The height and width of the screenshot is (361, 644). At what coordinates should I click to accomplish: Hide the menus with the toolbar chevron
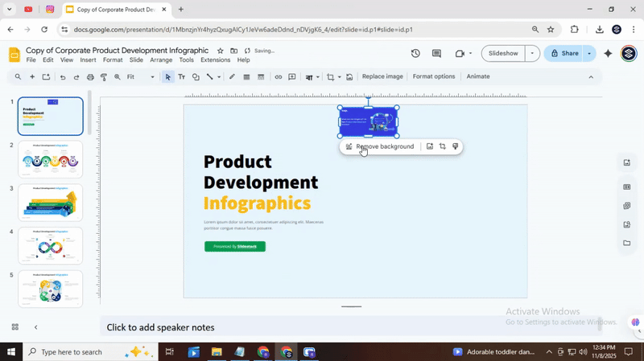tap(591, 77)
